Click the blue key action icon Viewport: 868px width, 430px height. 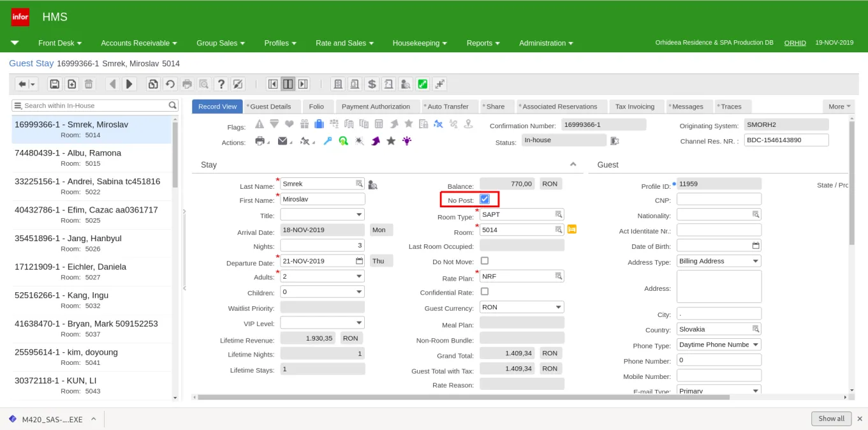(x=328, y=141)
